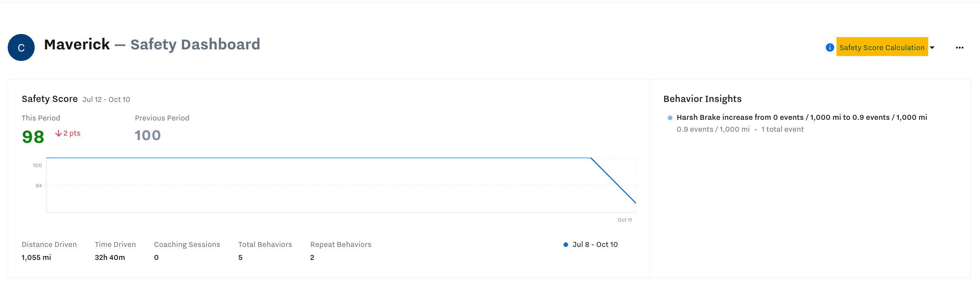Screen dimensions: 980x283
Task: Click the Jul 8 - Oct 10 legend label
Action: [595, 244]
